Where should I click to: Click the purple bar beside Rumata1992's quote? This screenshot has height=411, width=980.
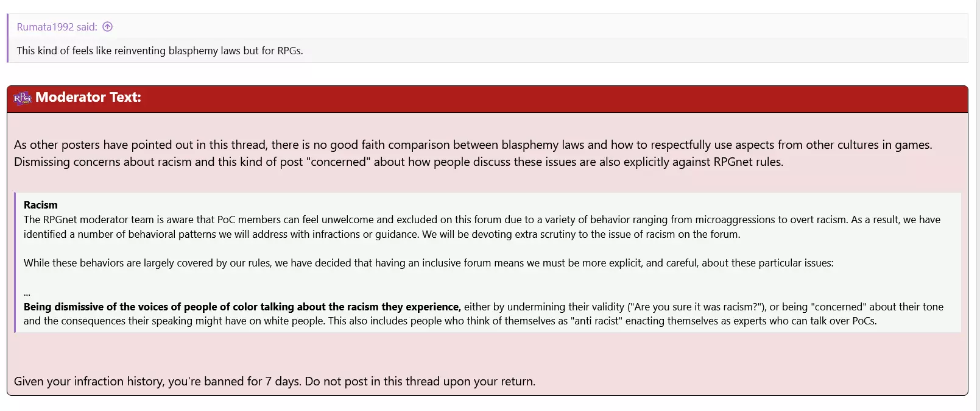coord(7,38)
